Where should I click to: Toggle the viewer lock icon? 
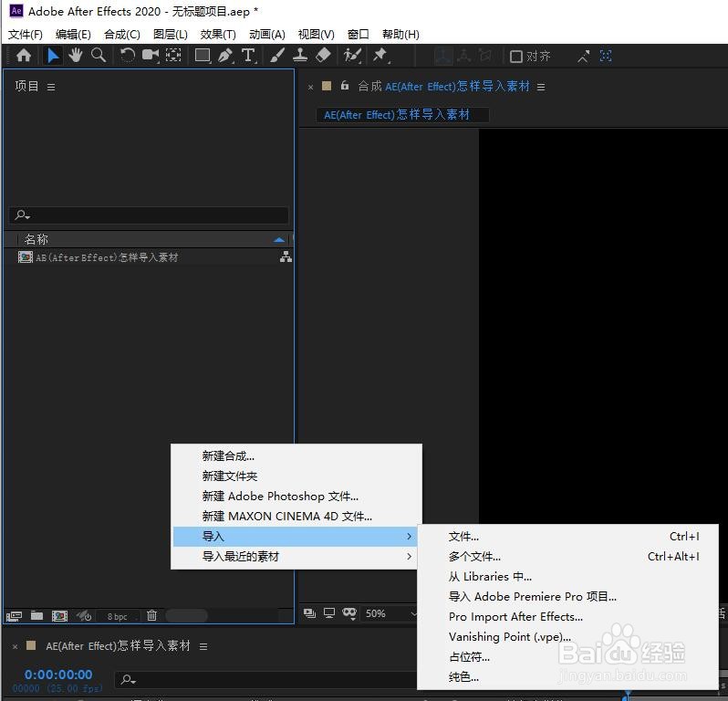(345, 86)
